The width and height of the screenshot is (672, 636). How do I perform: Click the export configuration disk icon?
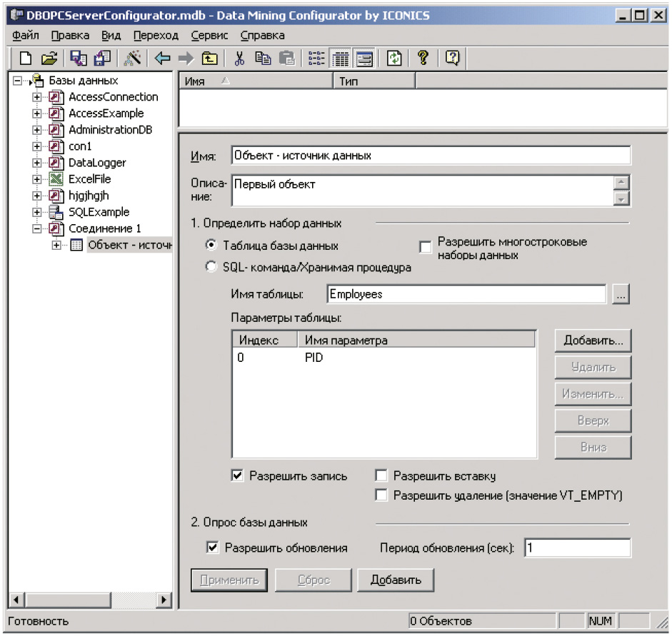[79, 58]
